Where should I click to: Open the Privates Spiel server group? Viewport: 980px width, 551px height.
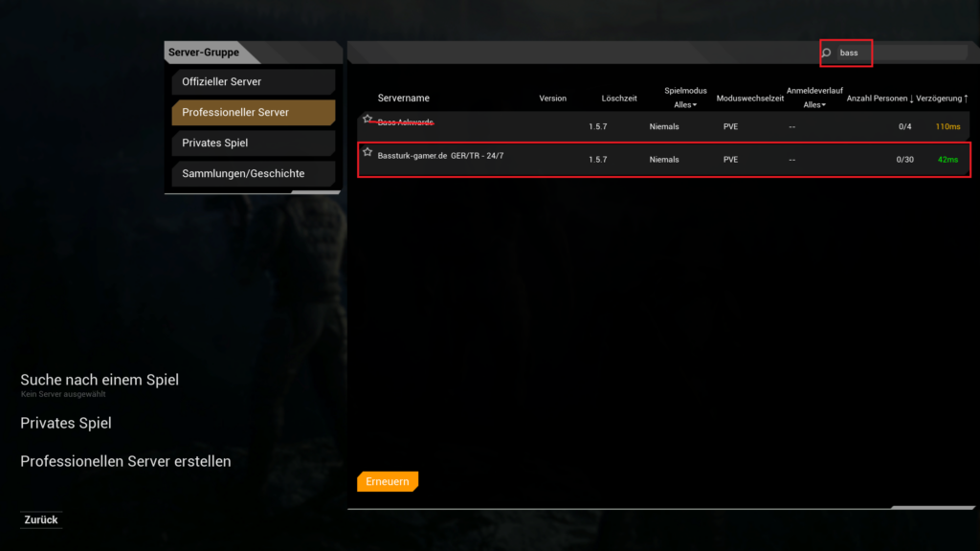coord(253,143)
